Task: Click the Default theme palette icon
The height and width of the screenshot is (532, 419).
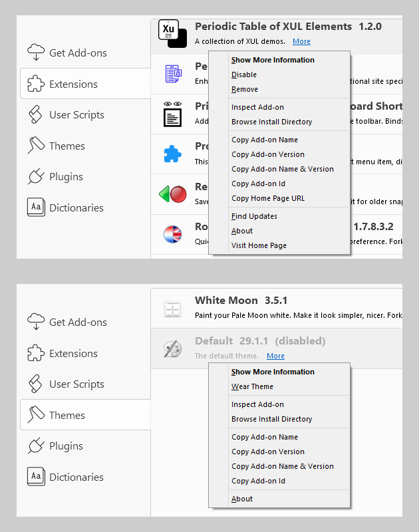Action: [x=173, y=348]
